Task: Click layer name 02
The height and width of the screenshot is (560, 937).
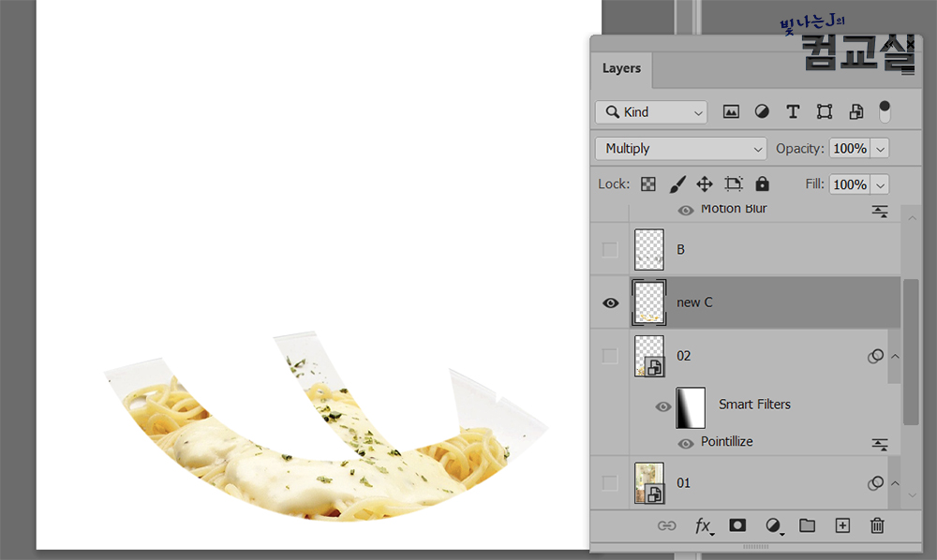Action: pos(684,357)
